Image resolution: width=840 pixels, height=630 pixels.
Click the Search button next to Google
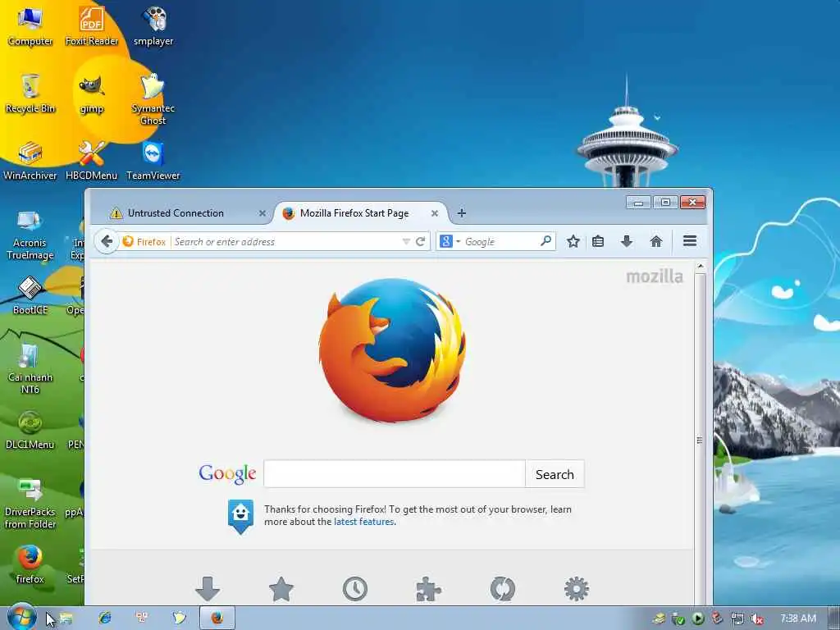pos(555,474)
